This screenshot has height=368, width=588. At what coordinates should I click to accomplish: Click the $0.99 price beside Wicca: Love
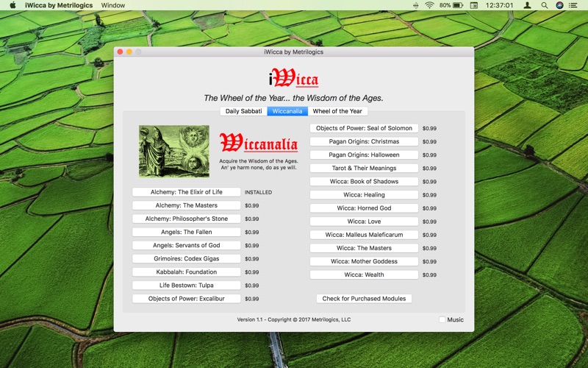429,222
